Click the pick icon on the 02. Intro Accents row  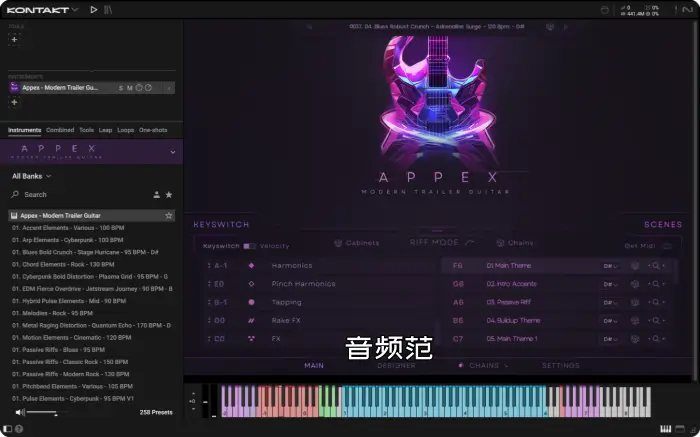(x=635, y=284)
